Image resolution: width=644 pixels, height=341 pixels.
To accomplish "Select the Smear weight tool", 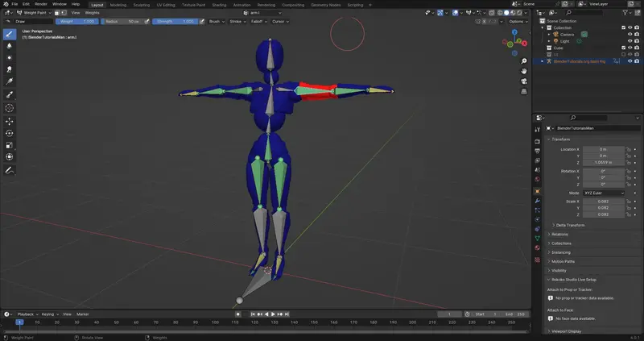I will coord(10,69).
